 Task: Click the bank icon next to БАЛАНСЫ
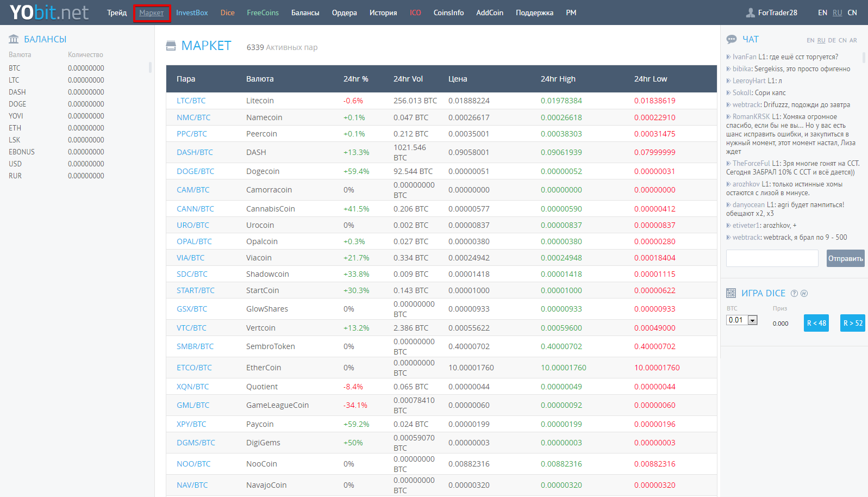coord(14,39)
